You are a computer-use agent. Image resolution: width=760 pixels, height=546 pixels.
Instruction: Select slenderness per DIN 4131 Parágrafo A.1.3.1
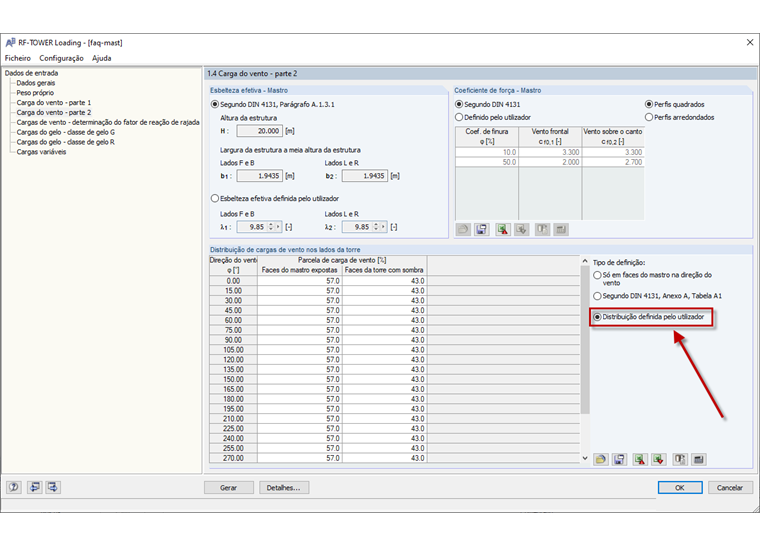point(215,104)
